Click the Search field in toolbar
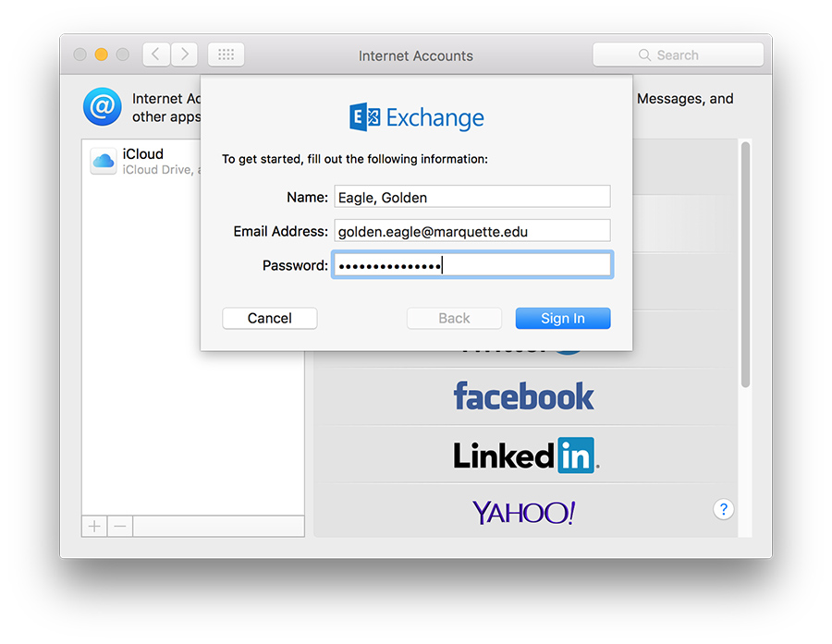The image size is (832, 644). point(678,55)
